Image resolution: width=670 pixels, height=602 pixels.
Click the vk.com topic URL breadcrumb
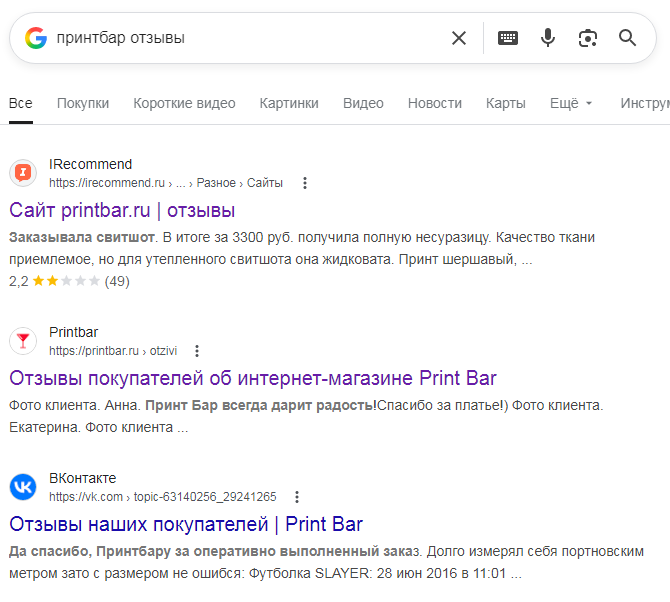coord(162,497)
